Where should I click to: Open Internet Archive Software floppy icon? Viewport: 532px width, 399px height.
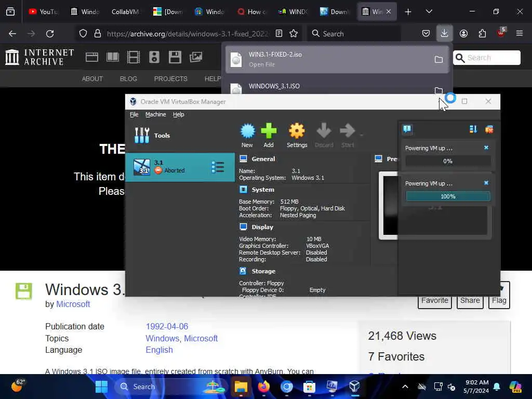coord(175,57)
